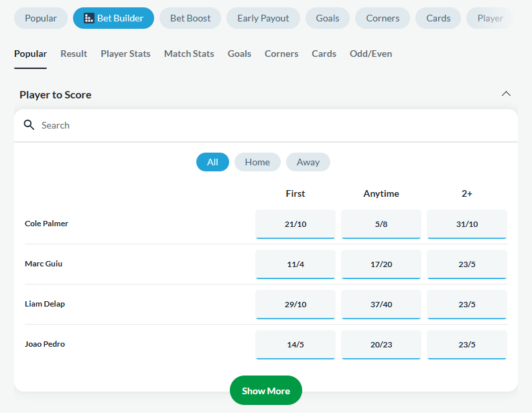Pick Liam Delap first scorer 29/10

(x=295, y=305)
